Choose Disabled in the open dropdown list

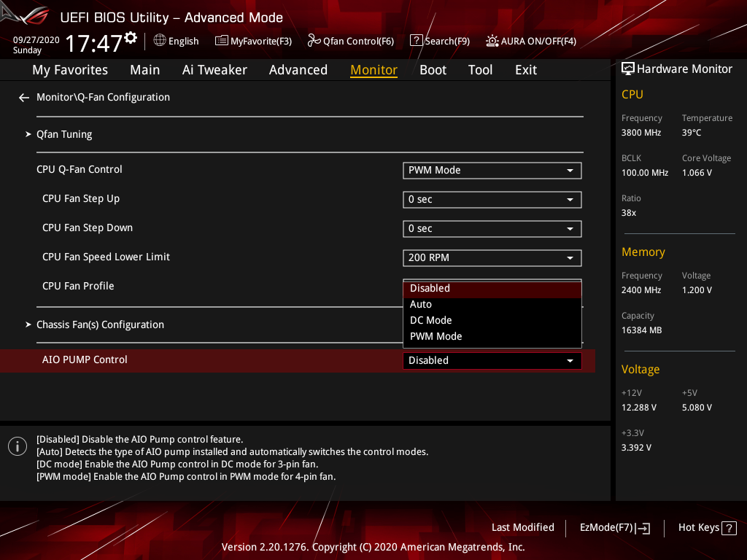pyautogui.click(x=492, y=289)
